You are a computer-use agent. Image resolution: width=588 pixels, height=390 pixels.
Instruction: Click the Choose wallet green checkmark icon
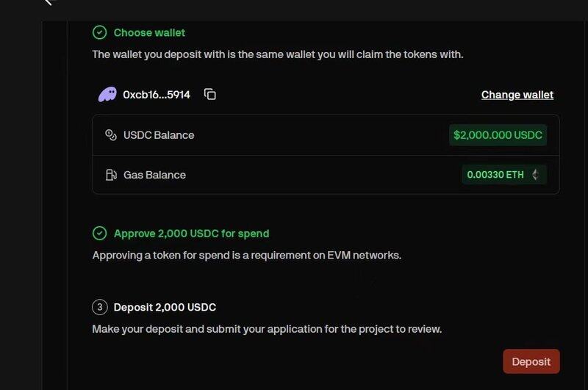click(100, 32)
